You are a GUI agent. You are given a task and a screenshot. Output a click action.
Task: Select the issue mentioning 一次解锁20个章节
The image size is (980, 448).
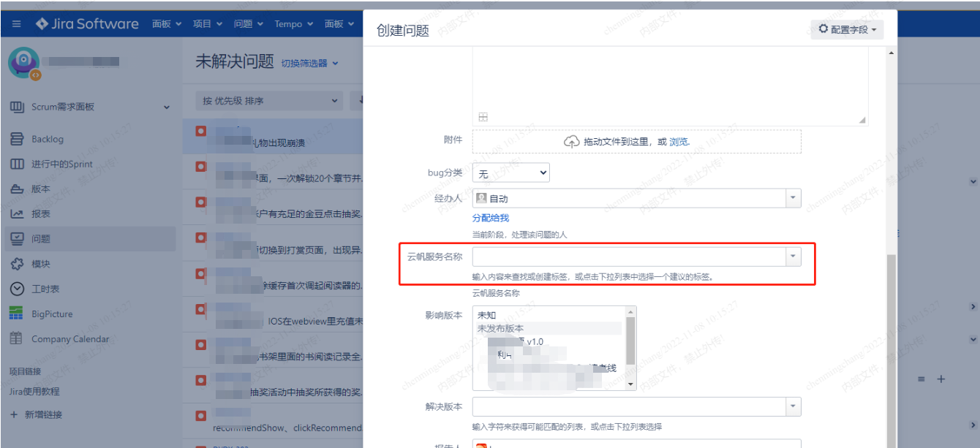coord(273,172)
